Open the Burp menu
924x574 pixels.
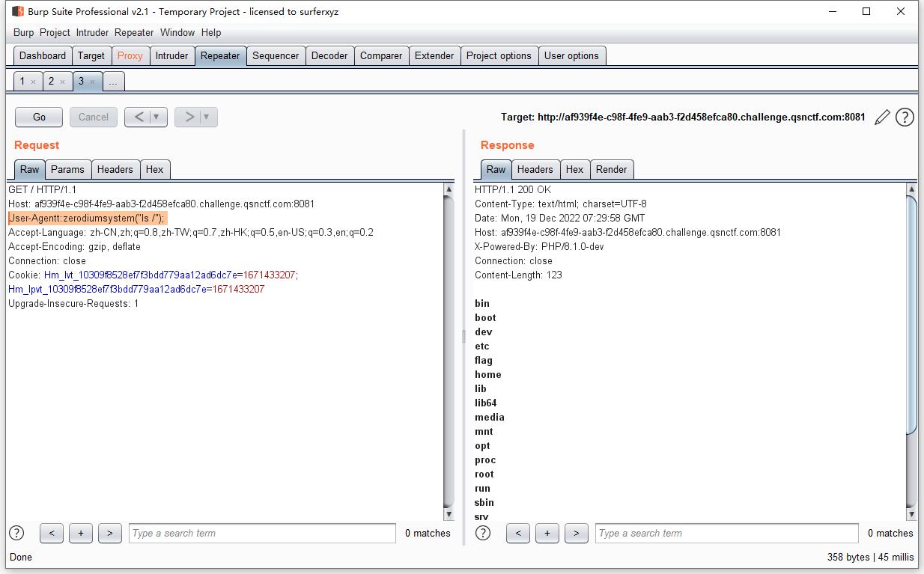(23, 32)
